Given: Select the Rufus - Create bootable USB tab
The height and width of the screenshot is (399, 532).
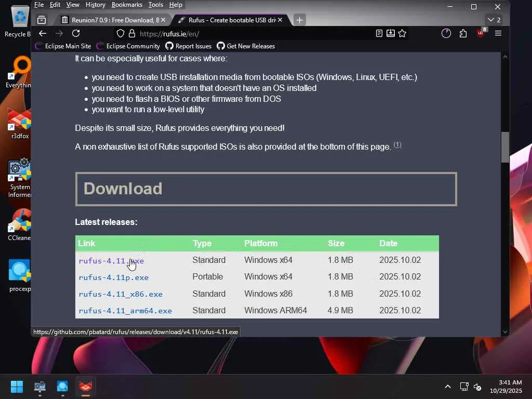Looking at the screenshot, I should [232, 20].
